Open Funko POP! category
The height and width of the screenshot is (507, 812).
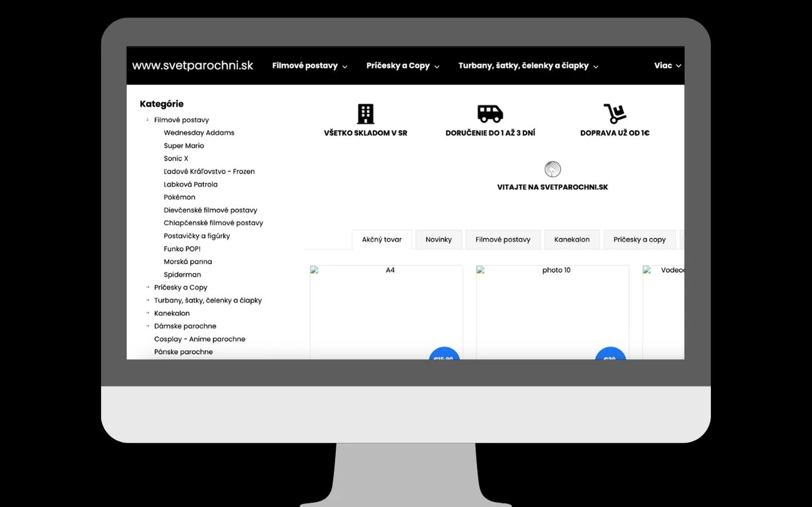182,249
